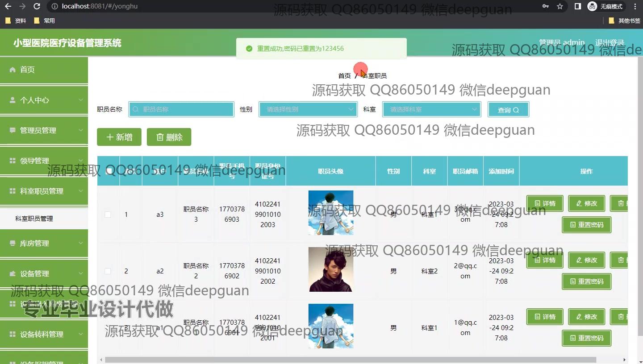The width and height of the screenshot is (643, 364).
Task: Click the search icon inside 职员名称 field
Action: [x=136, y=109]
